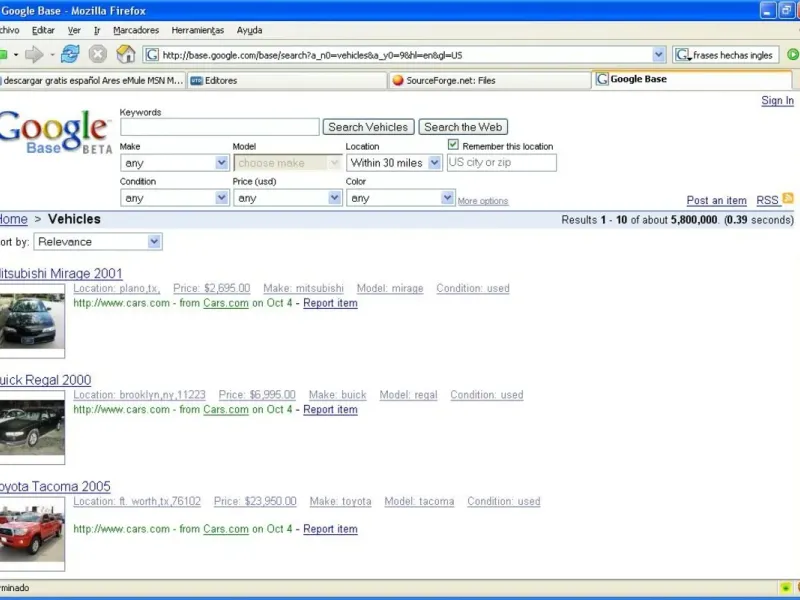Screen dimensions: 800x600
Task: Open the Within 30 miles dropdown
Action: tap(394, 163)
